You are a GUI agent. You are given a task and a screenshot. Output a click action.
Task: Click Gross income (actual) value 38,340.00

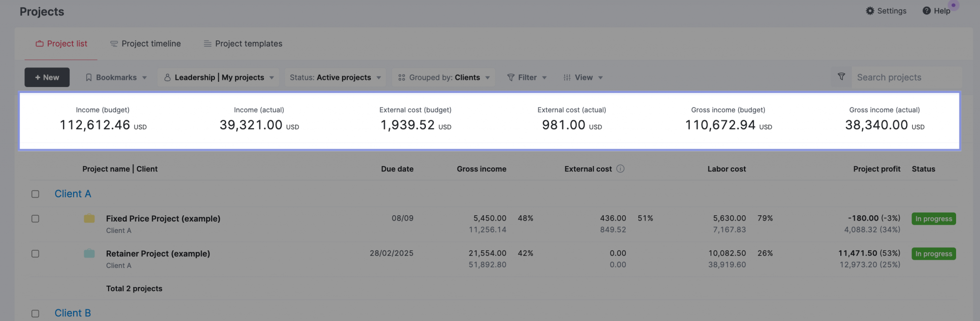coord(877,125)
